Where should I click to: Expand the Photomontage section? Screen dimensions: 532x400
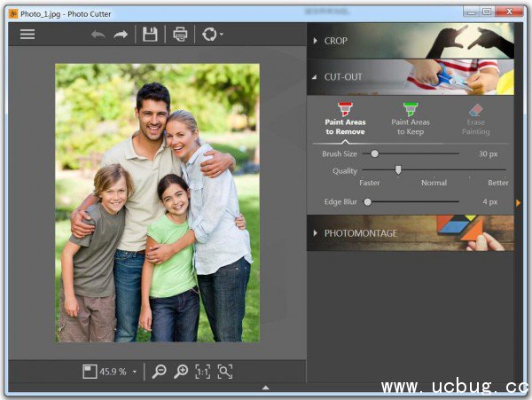pos(360,233)
